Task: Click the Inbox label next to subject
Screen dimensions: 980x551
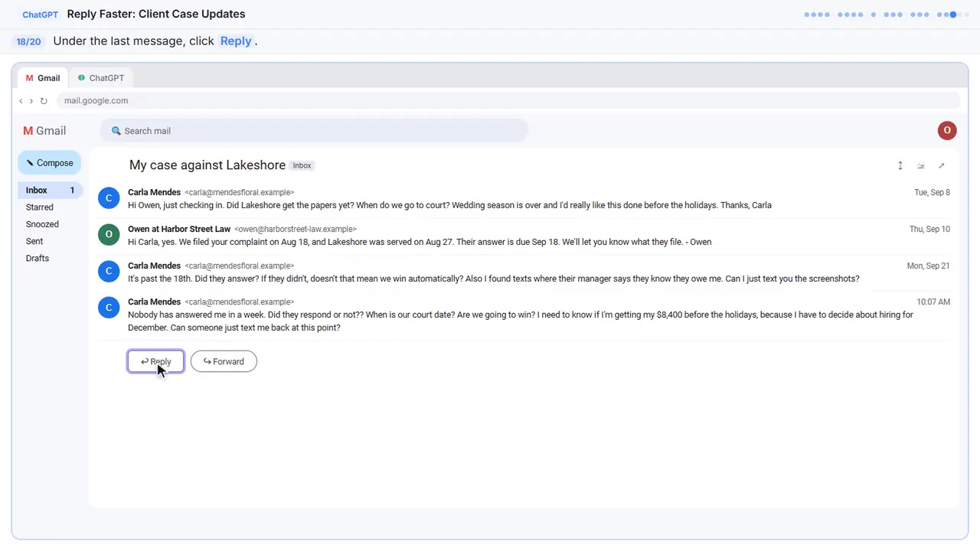Action: tap(302, 165)
